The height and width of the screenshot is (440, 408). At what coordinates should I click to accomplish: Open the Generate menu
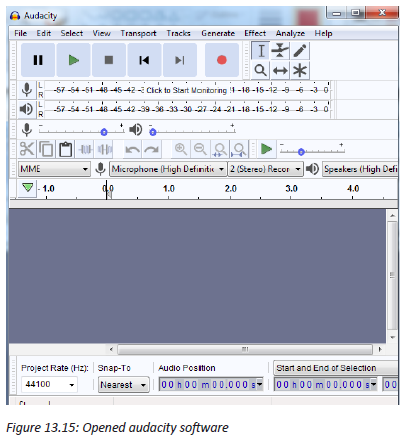(218, 33)
